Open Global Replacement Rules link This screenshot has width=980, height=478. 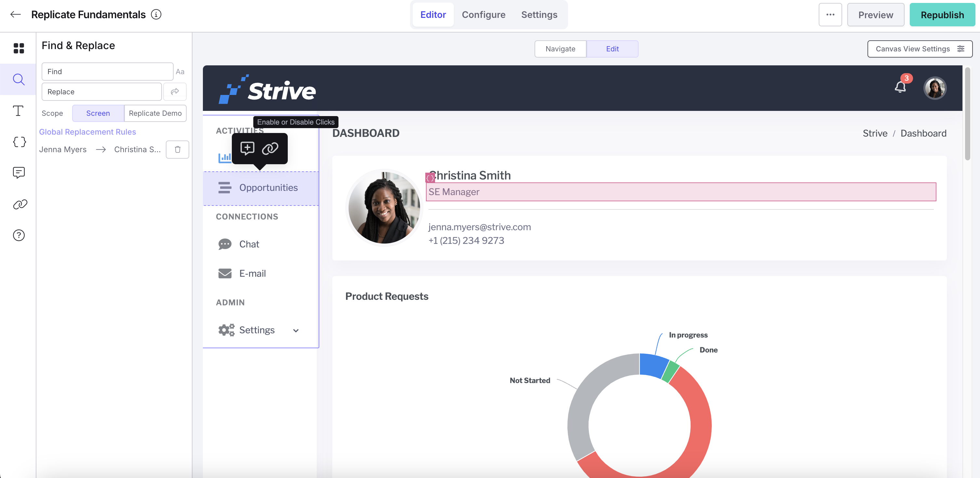(x=87, y=132)
